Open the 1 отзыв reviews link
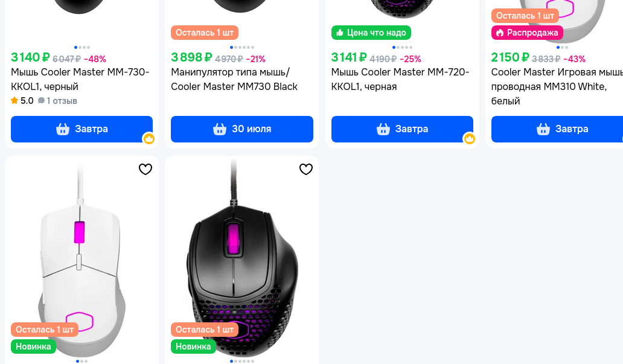 58,101
